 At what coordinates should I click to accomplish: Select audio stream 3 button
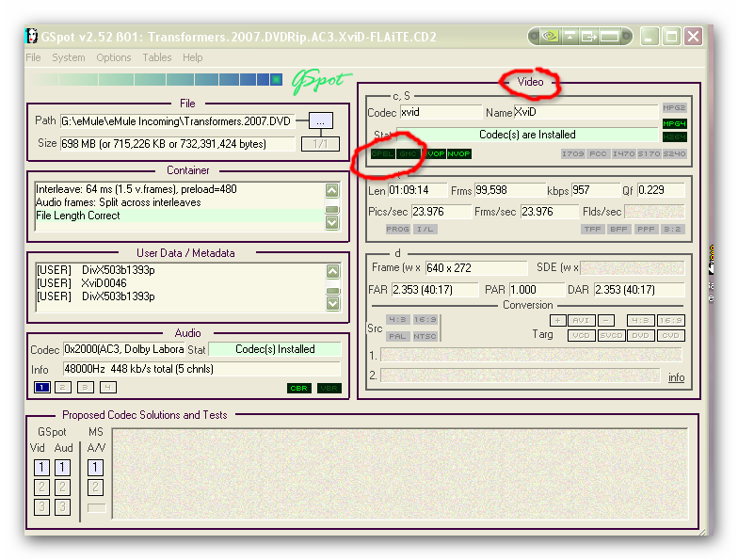tap(85, 388)
